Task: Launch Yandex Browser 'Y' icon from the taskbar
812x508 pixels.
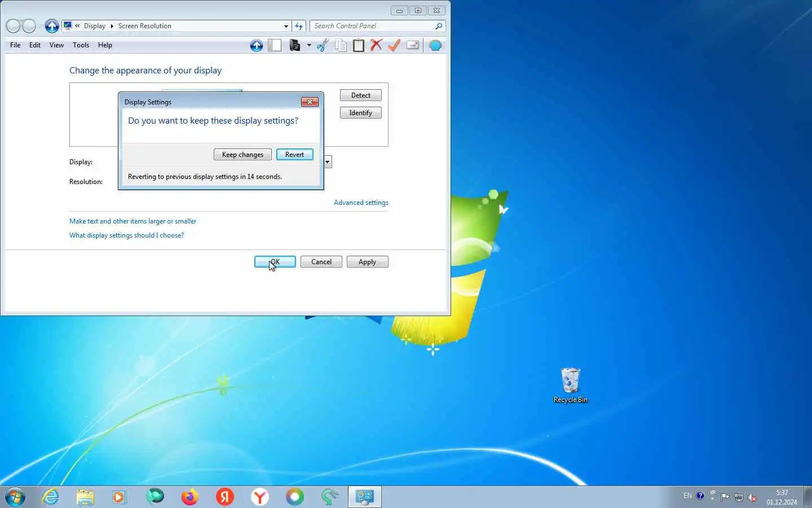Action: point(260,497)
